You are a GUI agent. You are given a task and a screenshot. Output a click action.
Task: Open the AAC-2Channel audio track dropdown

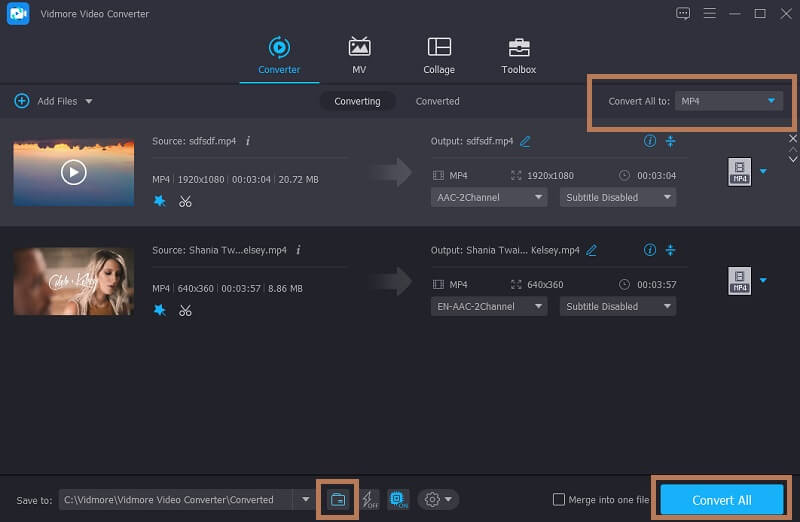pos(490,197)
